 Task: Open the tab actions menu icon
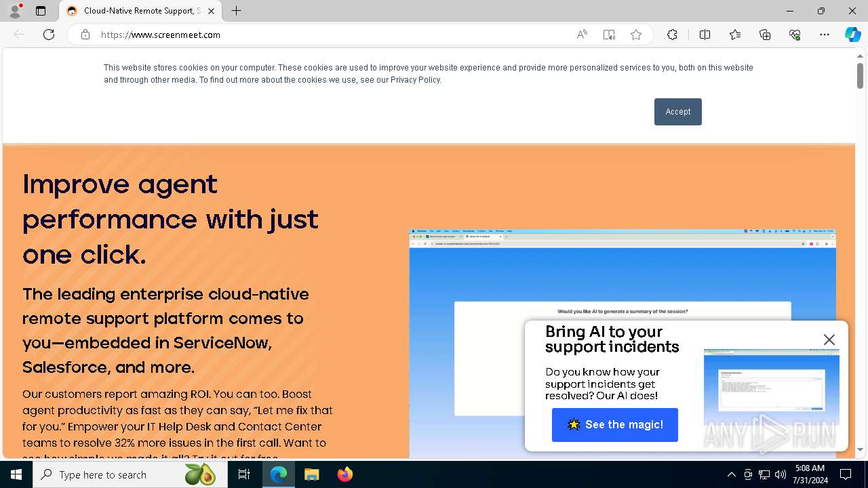pos(41,11)
